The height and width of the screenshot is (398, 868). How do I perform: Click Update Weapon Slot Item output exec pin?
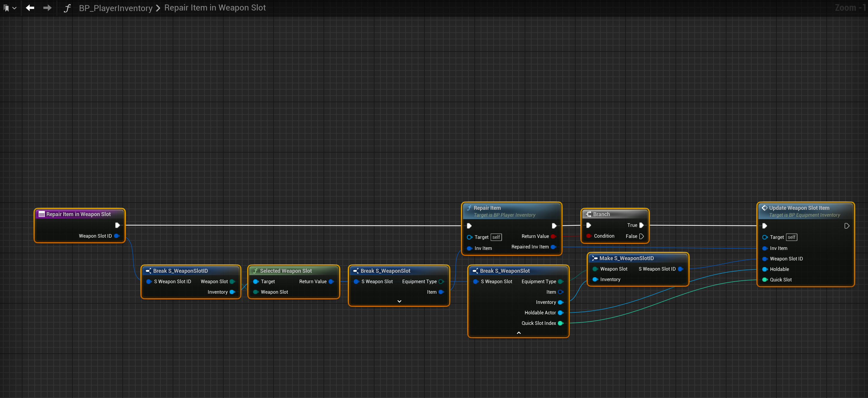pos(847,226)
